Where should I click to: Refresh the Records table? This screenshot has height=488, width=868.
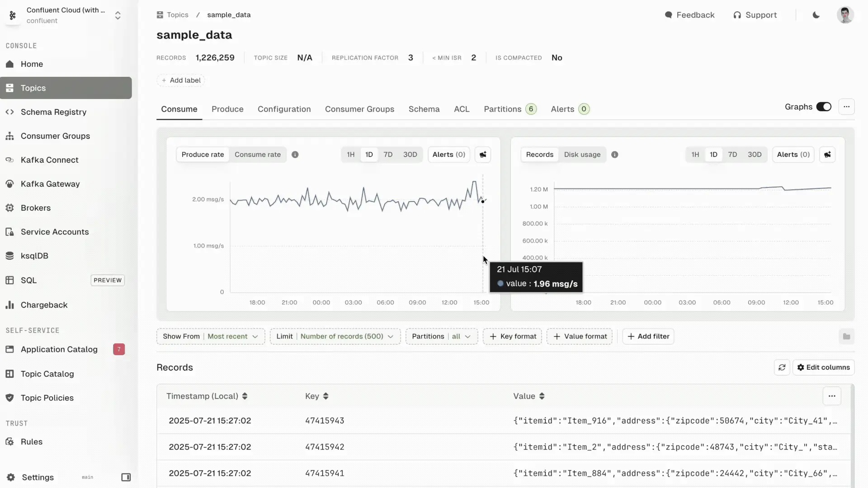click(782, 367)
